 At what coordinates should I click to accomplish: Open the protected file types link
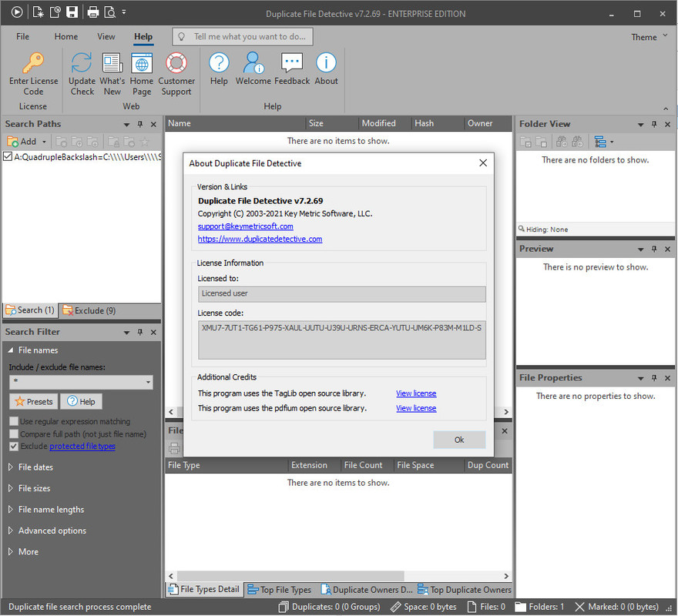(82, 447)
